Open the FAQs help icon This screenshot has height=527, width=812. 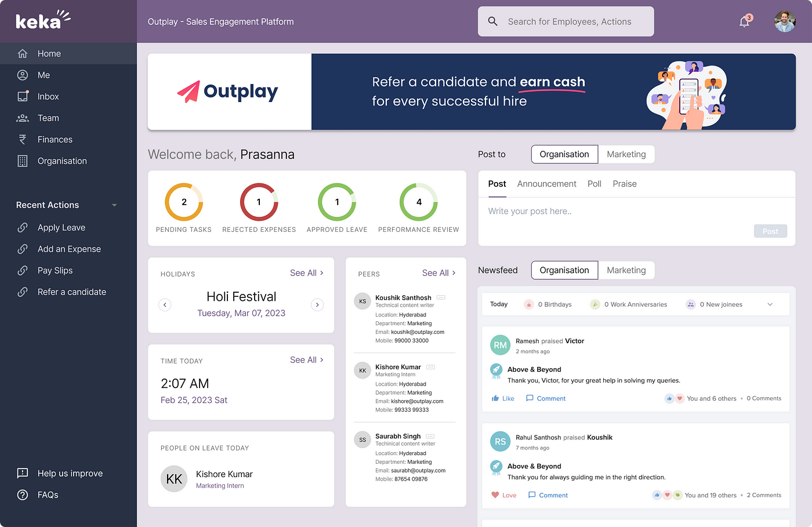tap(23, 495)
